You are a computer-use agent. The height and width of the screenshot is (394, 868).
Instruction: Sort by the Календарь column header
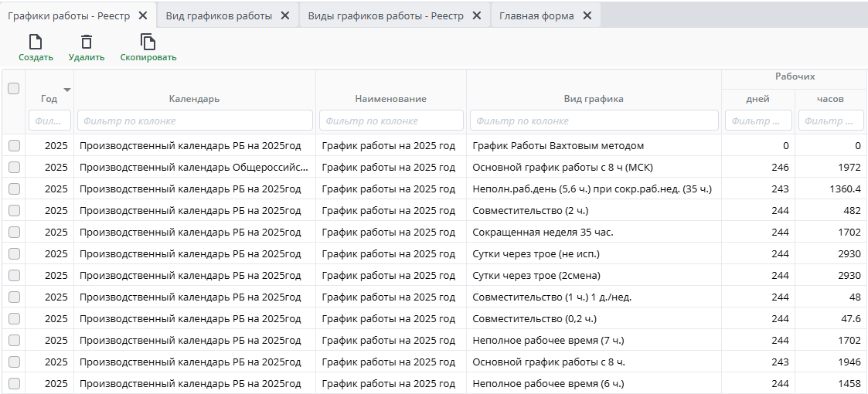194,99
